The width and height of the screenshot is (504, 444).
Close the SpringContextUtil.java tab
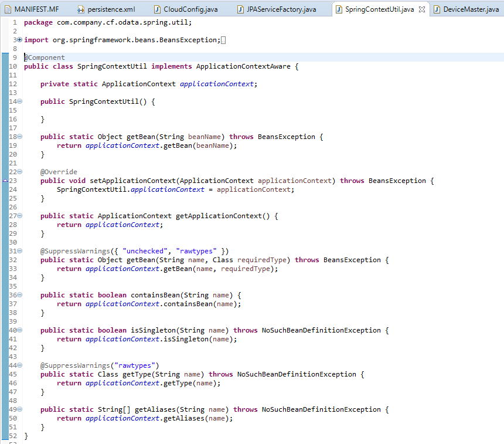pos(422,9)
